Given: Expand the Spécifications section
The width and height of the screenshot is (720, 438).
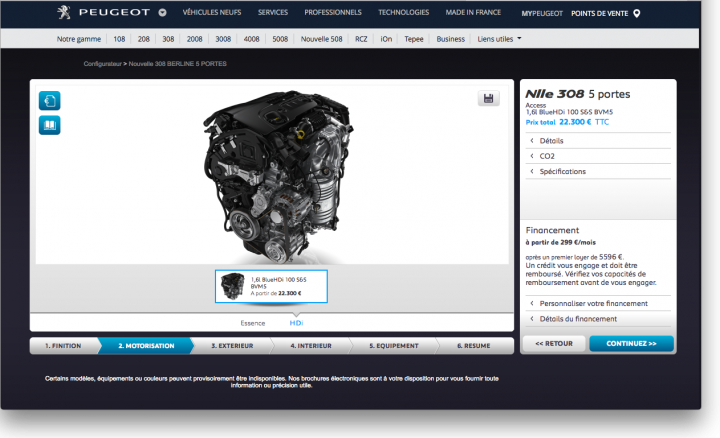Looking at the screenshot, I should pos(598,171).
